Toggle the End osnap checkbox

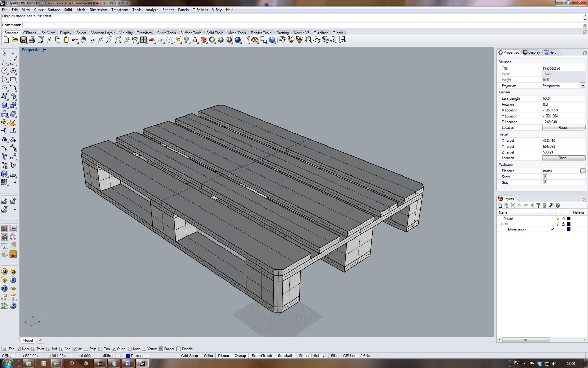click(x=5, y=349)
